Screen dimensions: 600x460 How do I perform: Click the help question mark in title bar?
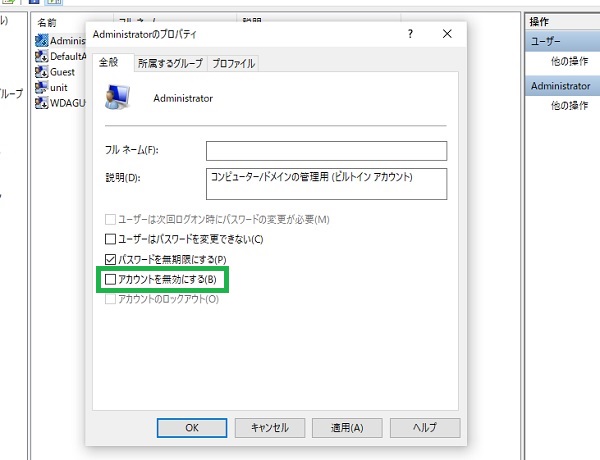tap(410, 34)
